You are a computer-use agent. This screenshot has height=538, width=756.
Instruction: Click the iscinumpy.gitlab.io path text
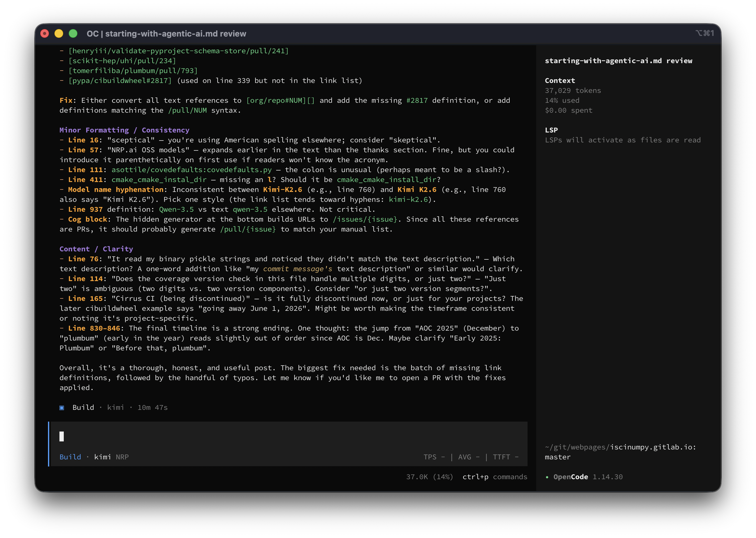(653, 447)
